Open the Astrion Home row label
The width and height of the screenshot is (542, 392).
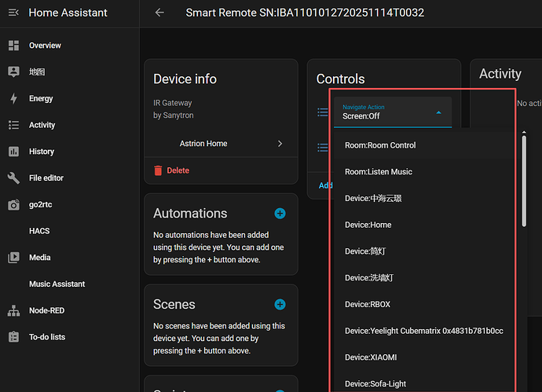tap(203, 144)
